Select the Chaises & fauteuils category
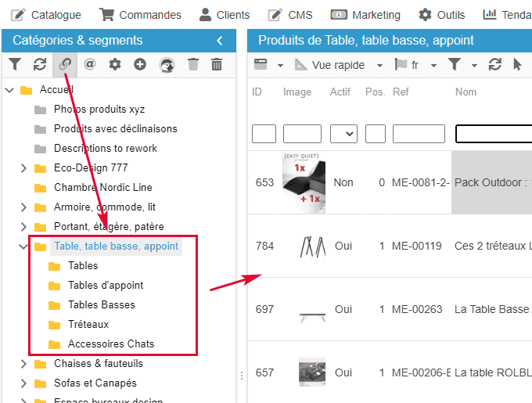This screenshot has height=403, width=532. (x=98, y=364)
